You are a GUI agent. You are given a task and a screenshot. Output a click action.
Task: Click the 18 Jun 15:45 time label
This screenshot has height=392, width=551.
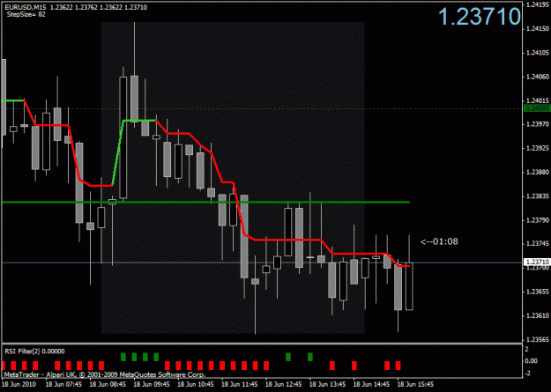coord(415,384)
